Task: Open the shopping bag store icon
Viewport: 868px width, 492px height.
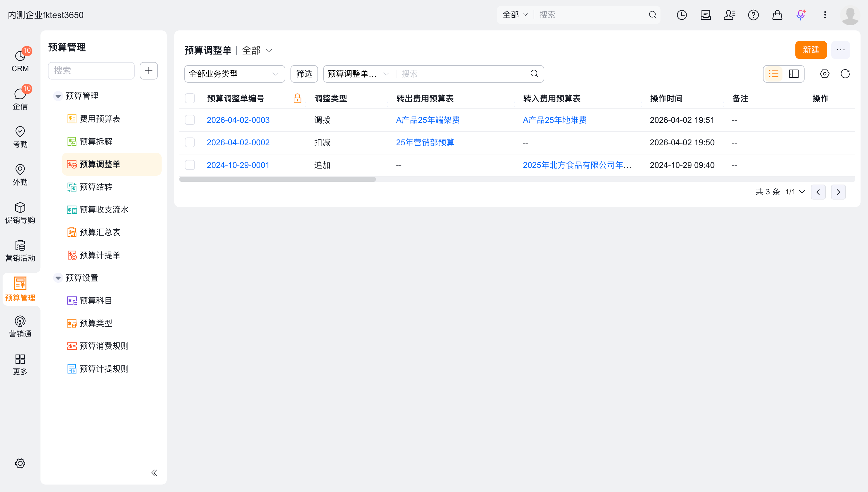Action: 778,15
